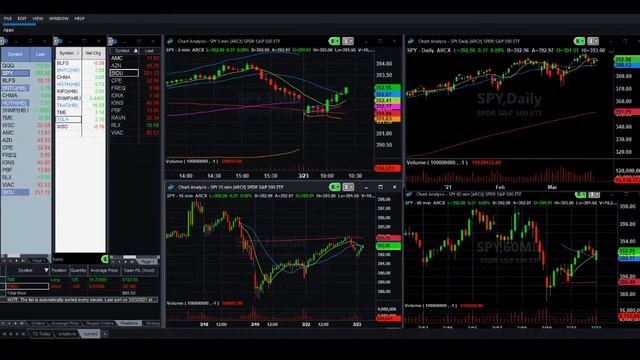Open the green symbol-link dropdown on the SPY 15 min chart
The width and height of the screenshot is (640, 360).
[335, 187]
